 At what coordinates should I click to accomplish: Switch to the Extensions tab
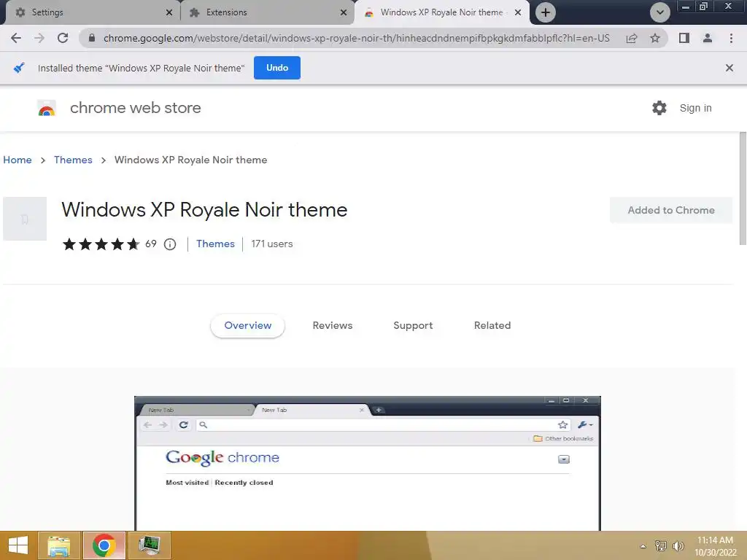(267, 12)
